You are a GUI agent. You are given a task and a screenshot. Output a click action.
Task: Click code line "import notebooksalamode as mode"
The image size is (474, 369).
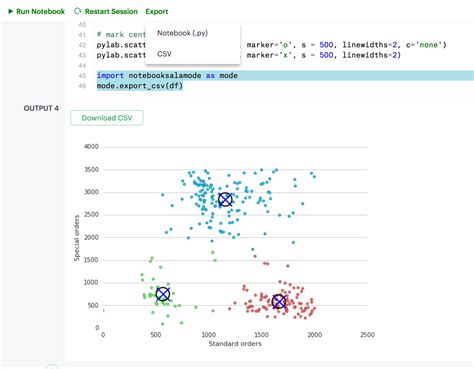(x=167, y=76)
